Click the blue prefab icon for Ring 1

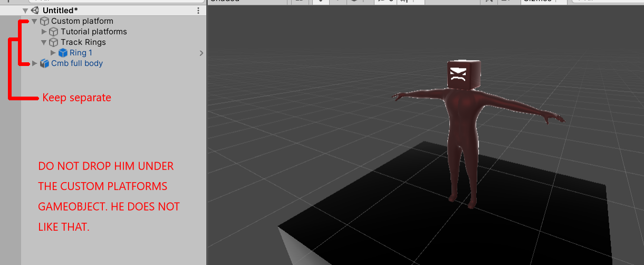point(63,53)
